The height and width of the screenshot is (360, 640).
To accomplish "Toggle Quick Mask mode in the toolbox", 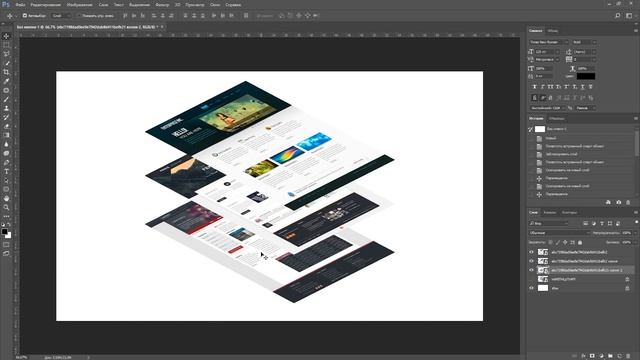I will pos(6,245).
